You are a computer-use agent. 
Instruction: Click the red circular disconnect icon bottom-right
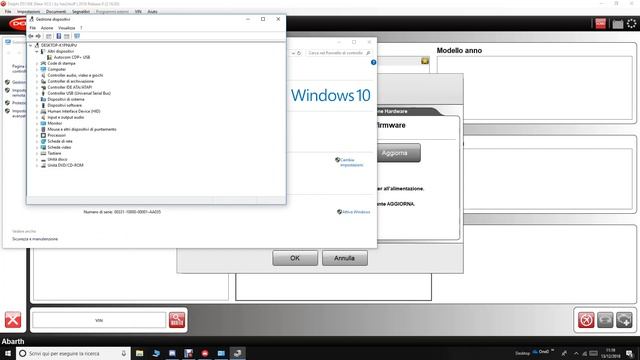[x=586, y=320]
